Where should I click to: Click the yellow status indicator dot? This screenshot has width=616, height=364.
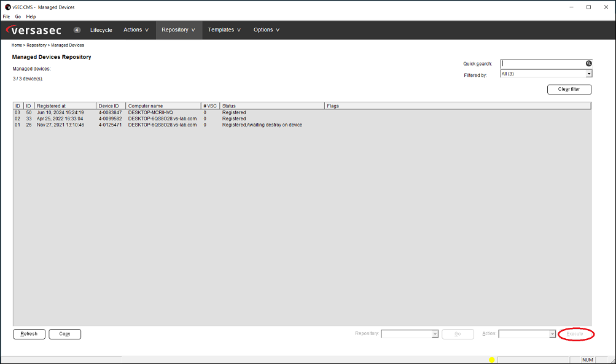coord(491,360)
